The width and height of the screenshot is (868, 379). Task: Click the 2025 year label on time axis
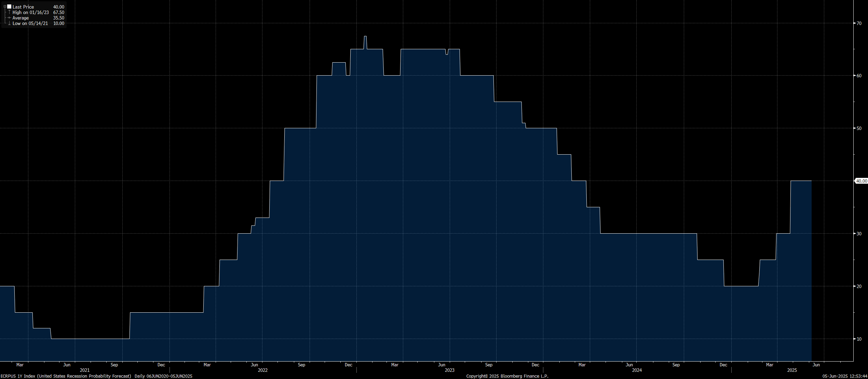792,370
